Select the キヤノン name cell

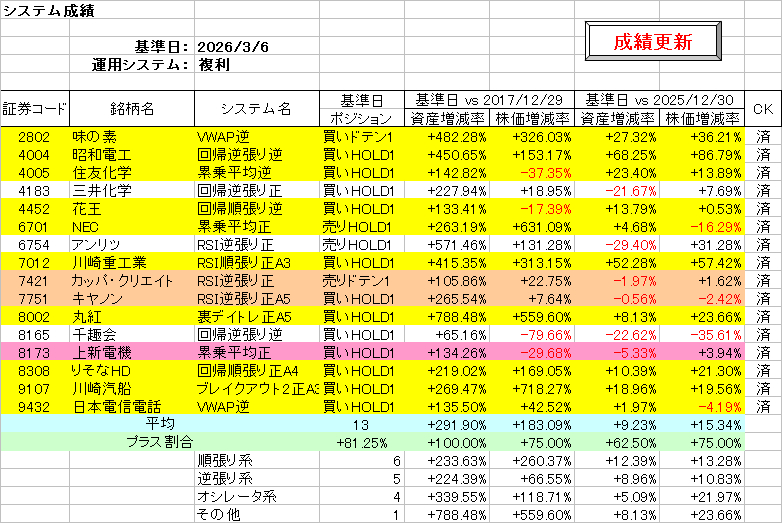click(x=132, y=298)
